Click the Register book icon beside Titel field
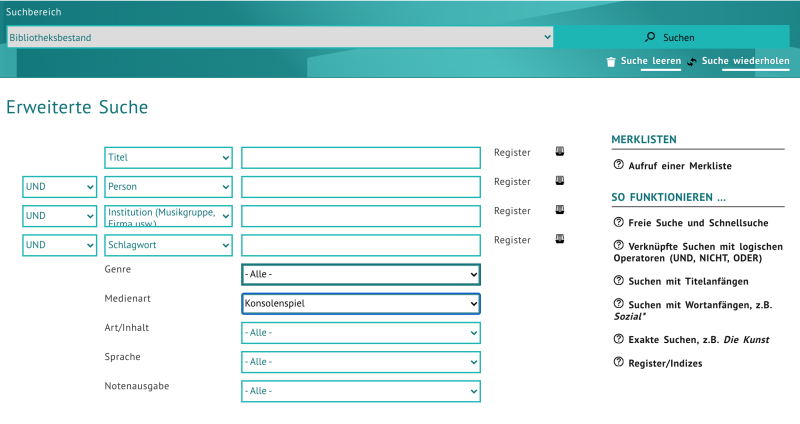The height and width of the screenshot is (424, 800). tap(560, 153)
